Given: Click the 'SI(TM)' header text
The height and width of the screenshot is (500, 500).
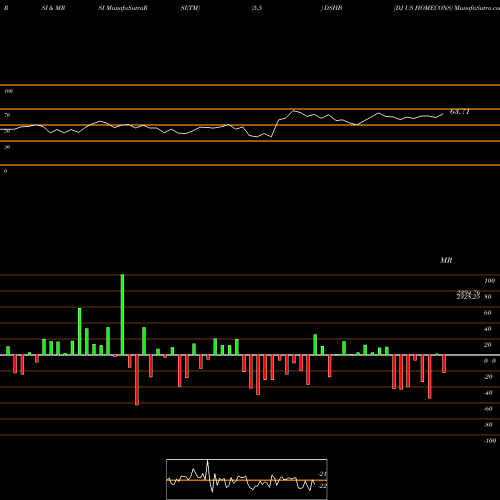Looking at the screenshot, I should pyautogui.click(x=190, y=8).
